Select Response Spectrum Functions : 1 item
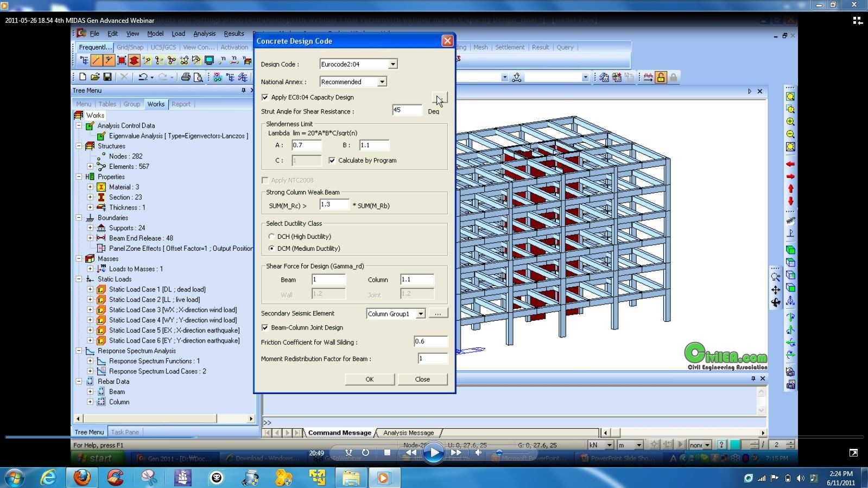This screenshot has height=488, width=868. (154, 361)
